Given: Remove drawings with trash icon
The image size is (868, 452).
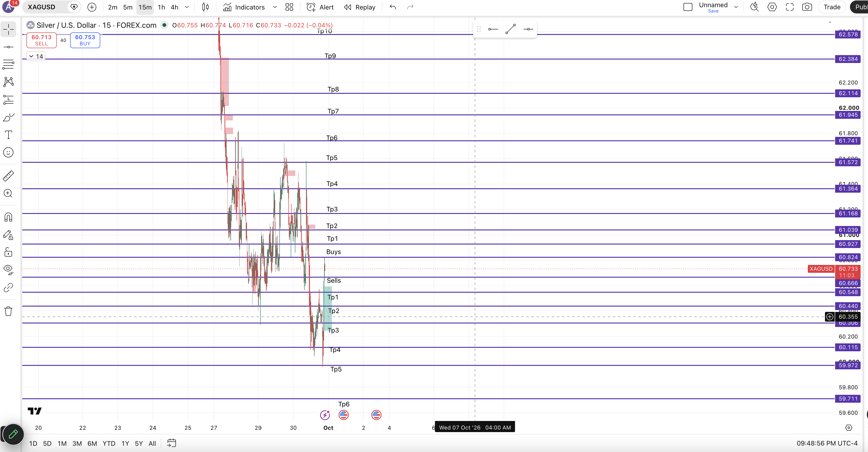Looking at the screenshot, I should pos(8,311).
